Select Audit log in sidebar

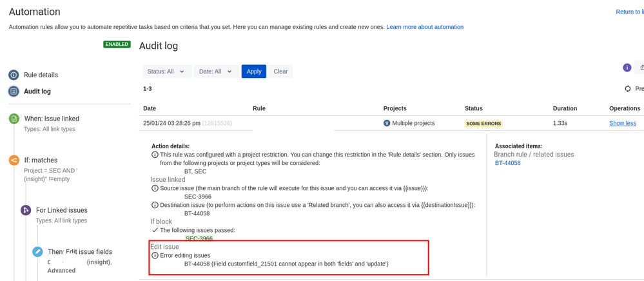point(37,92)
